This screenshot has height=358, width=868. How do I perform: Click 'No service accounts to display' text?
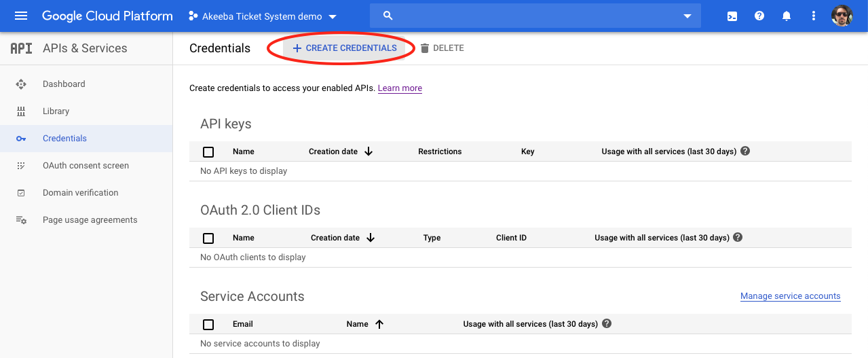pyautogui.click(x=260, y=344)
